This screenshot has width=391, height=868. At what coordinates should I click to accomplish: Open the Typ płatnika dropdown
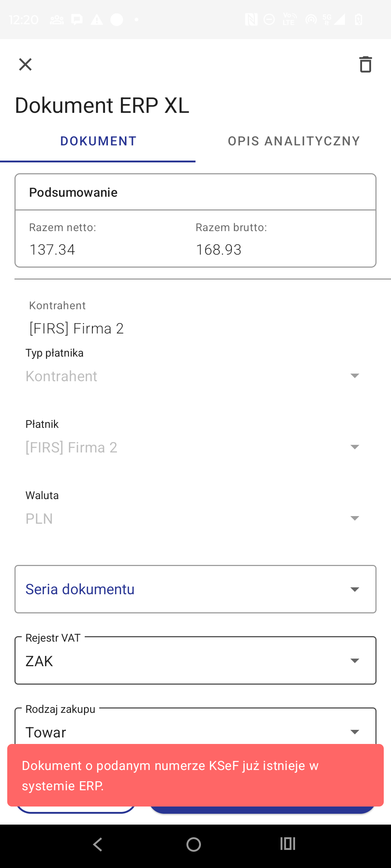195,376
